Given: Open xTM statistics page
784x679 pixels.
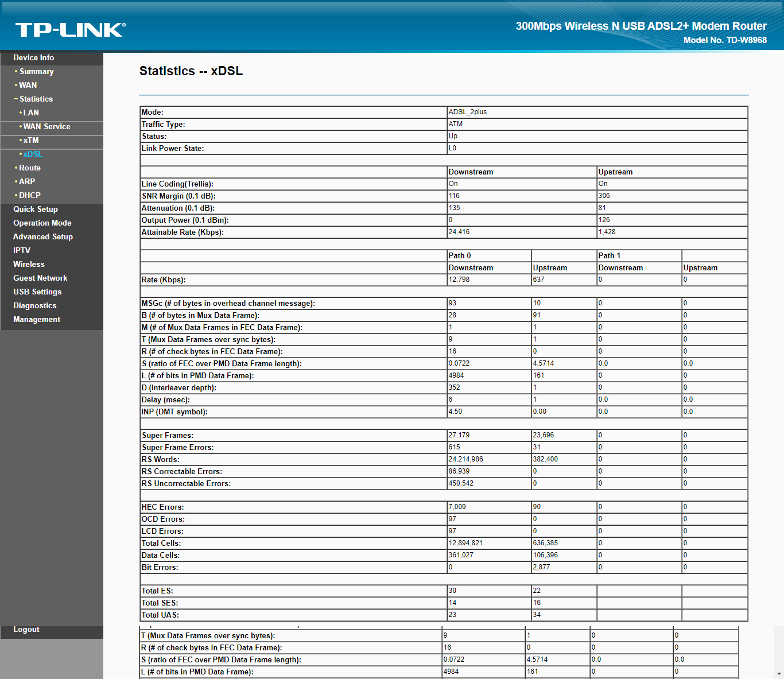Looking at the screenshot, I should pyautogui.click(x=31, y=141).
